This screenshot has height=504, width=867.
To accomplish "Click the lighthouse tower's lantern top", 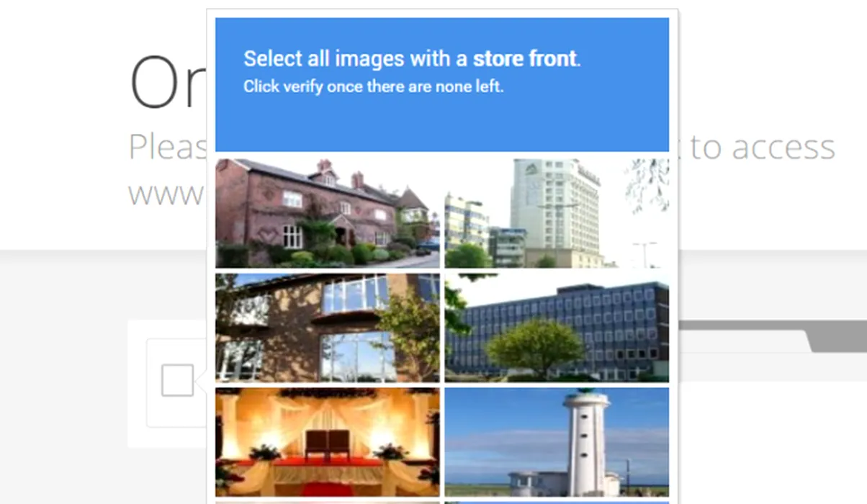I will coord(585,396).
